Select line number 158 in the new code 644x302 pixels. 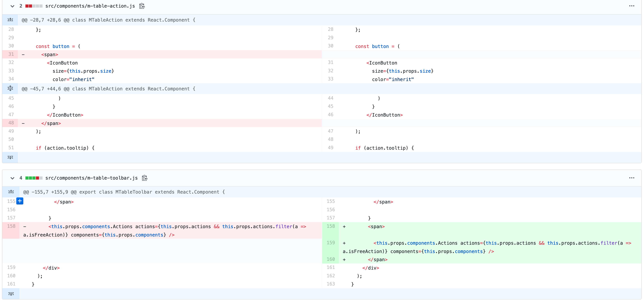pyautogui.click(x=331, y=226)
